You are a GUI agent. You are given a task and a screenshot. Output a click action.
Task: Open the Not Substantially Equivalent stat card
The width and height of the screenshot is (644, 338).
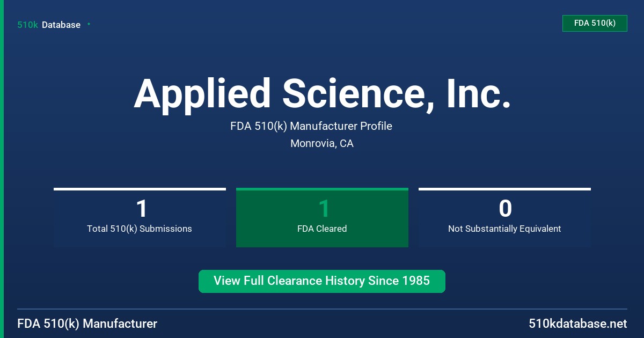504,217
